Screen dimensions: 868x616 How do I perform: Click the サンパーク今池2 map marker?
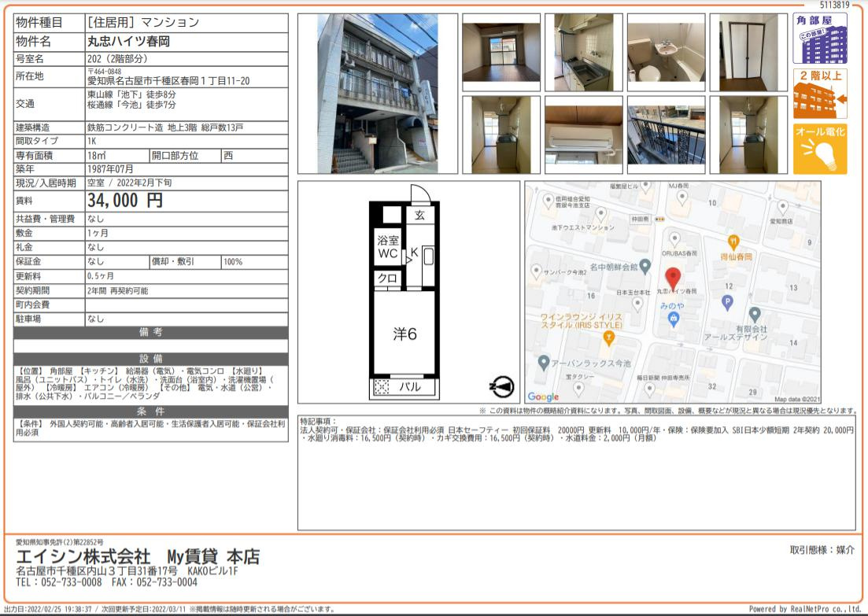(536, 271)
